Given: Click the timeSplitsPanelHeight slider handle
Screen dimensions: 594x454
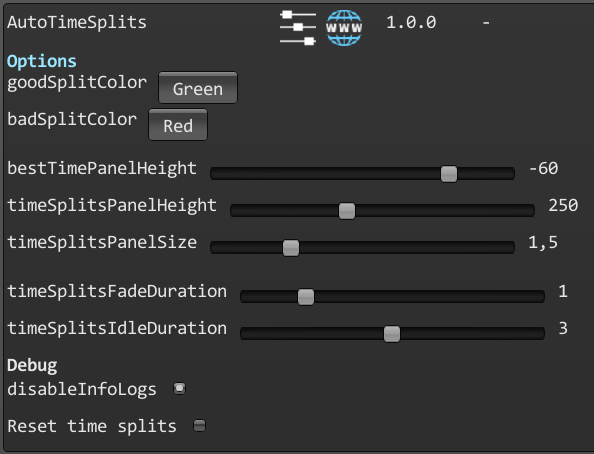Looking at the screenshot, I should (347, 210).
